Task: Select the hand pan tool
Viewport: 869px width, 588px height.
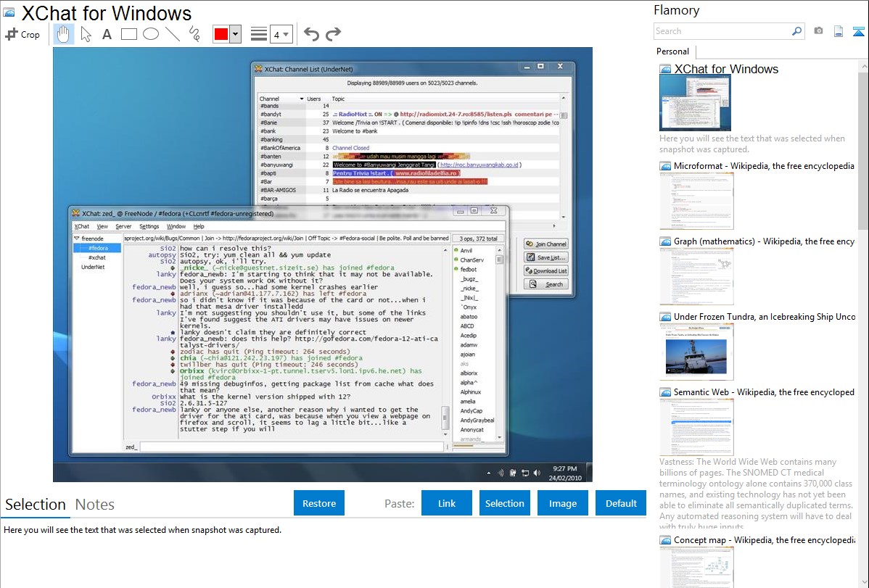Action: (x=63, y=34)
